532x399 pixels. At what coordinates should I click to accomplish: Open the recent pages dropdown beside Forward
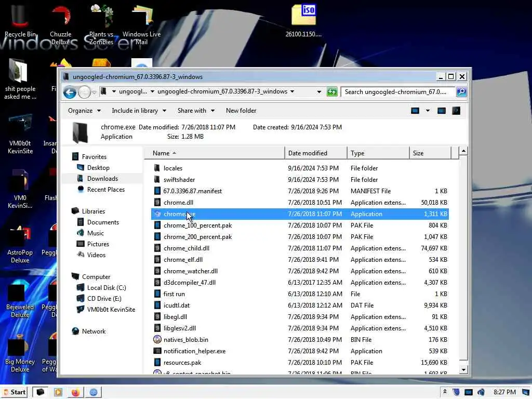coord(95,92)
